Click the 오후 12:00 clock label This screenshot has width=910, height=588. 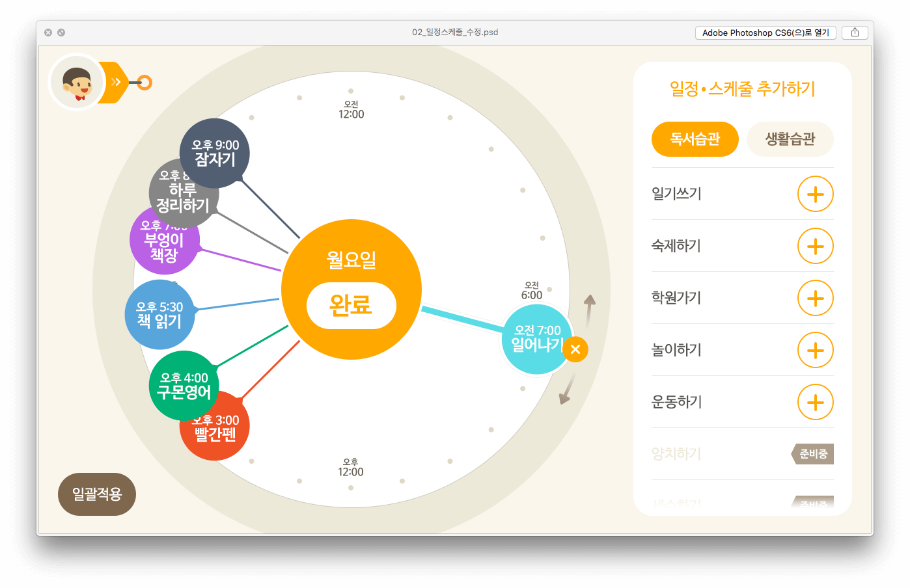pos(351,468)
